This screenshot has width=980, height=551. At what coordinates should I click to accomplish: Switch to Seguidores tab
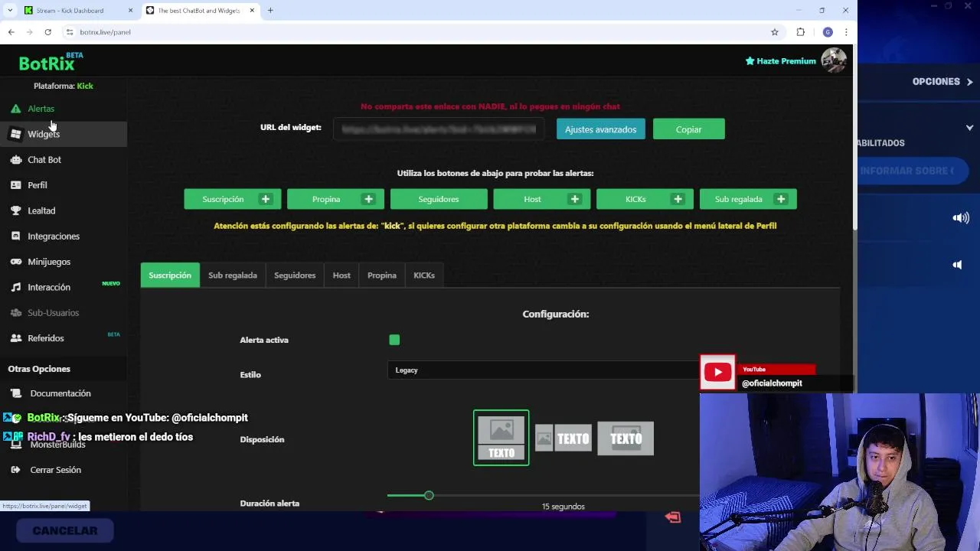295,275
